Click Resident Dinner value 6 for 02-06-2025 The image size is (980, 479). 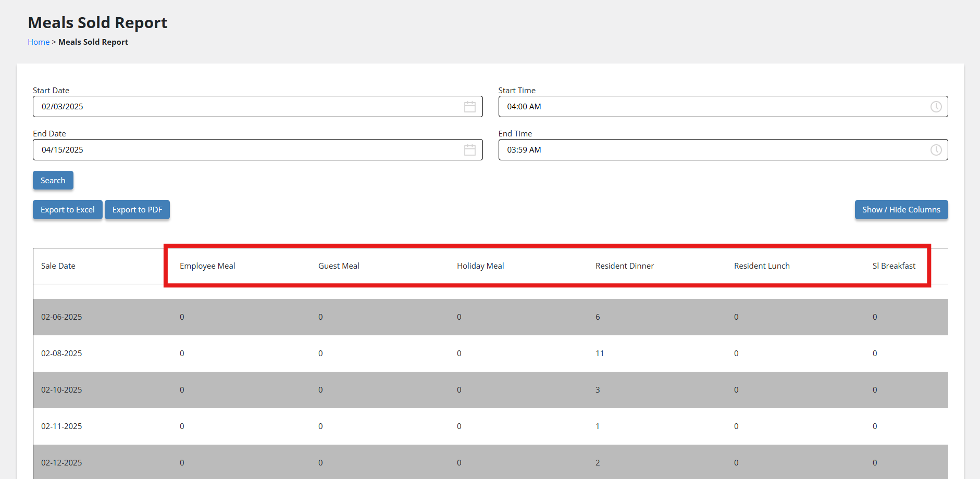(x=598, y=317)
